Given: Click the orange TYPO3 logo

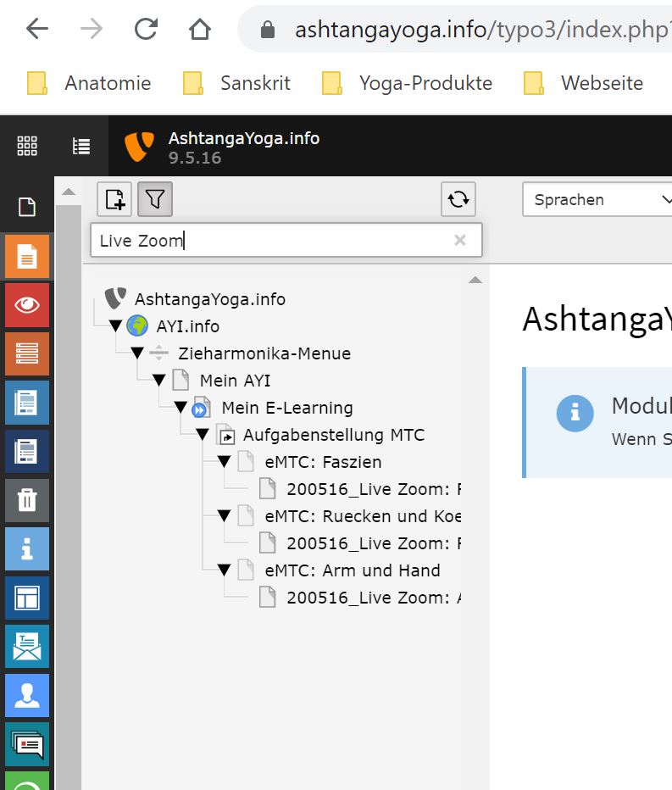Looking at the screenshot, I should coord(139,146).
